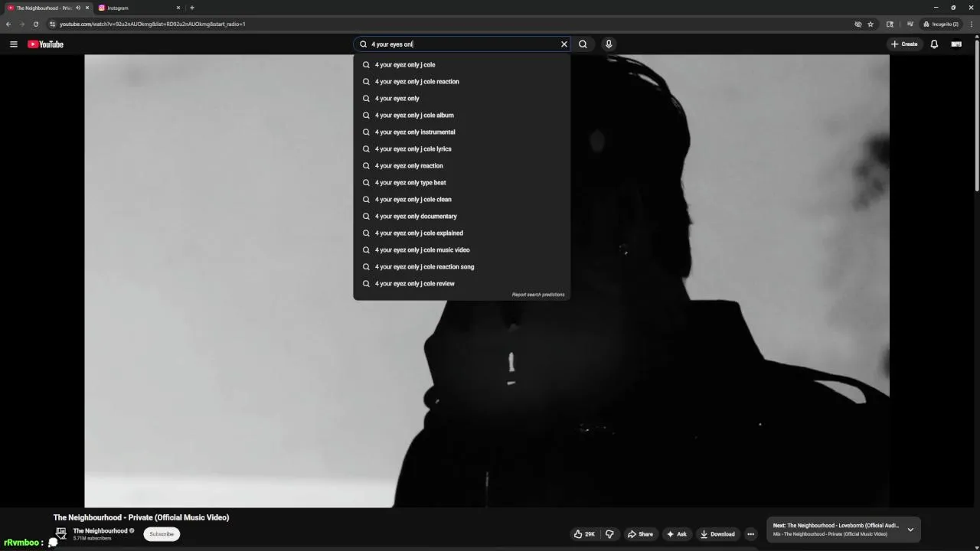
Task: Reload the current page
Action: point(35,24)
